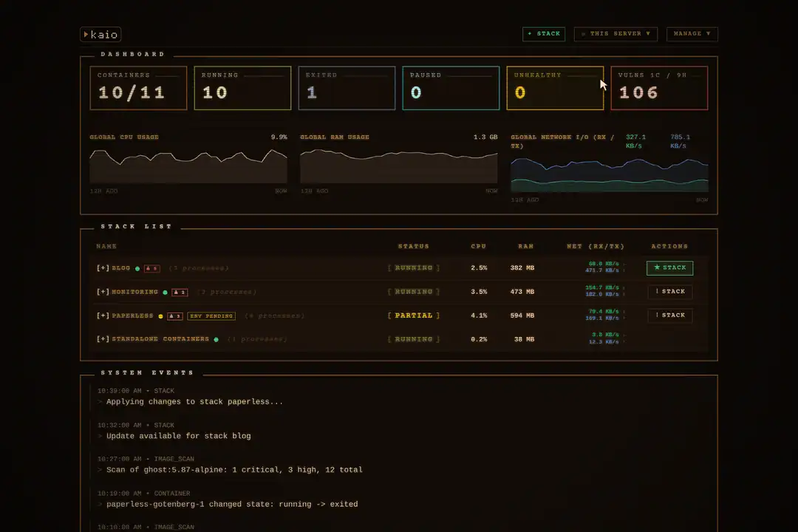The height and width of the screenshot is (532, 798).
Task: Click the MONITORING vulnerability warning badge
Action: point(180,292)
